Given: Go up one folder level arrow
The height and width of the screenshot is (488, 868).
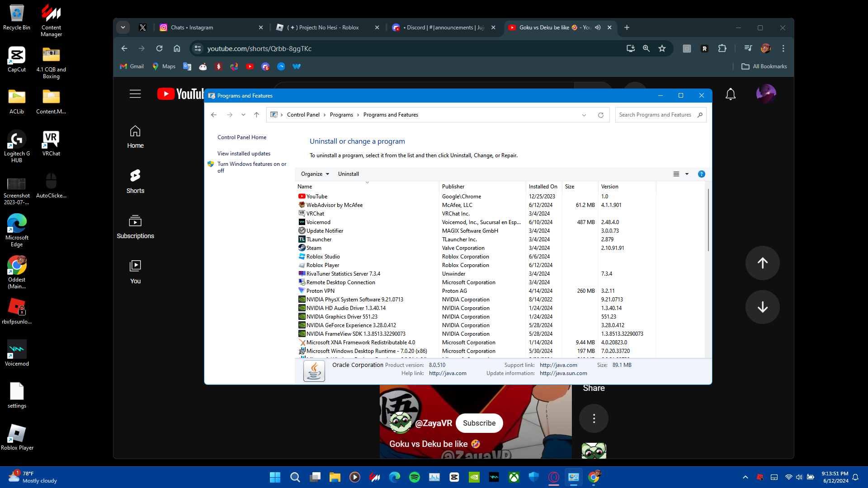Looking at the screenshot, I should pyautogui.click(x=256, y=115).
